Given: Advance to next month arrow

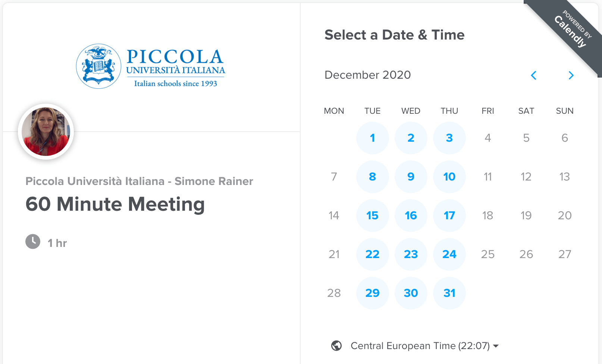Looking at the screenshot, I should pyautogui.click(x=571, y=75).
